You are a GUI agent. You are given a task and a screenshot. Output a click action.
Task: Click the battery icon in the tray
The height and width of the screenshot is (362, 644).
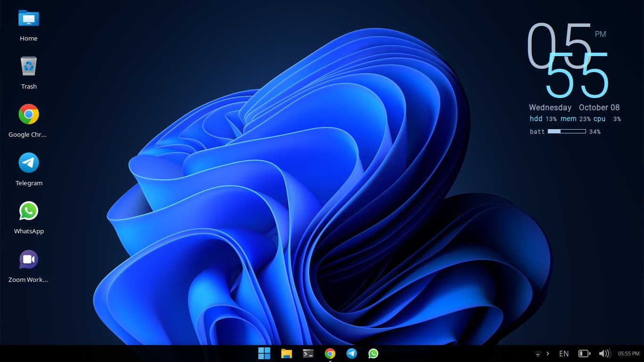(584, 354)
